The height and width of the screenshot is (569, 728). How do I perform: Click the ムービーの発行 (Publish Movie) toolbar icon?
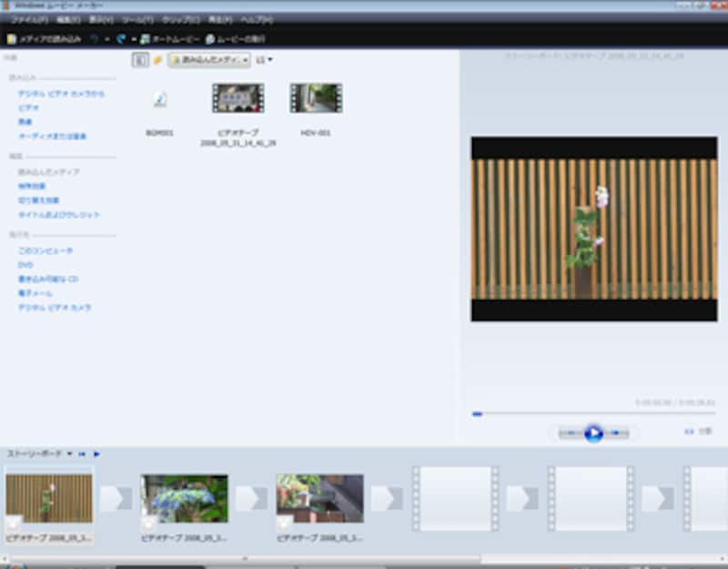coord(237,39)
